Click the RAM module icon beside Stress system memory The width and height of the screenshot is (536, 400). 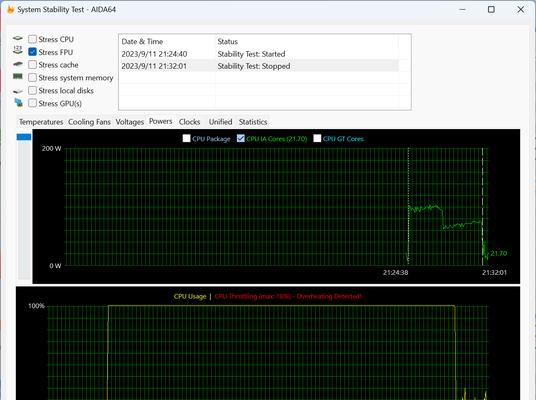click(18, 76)
